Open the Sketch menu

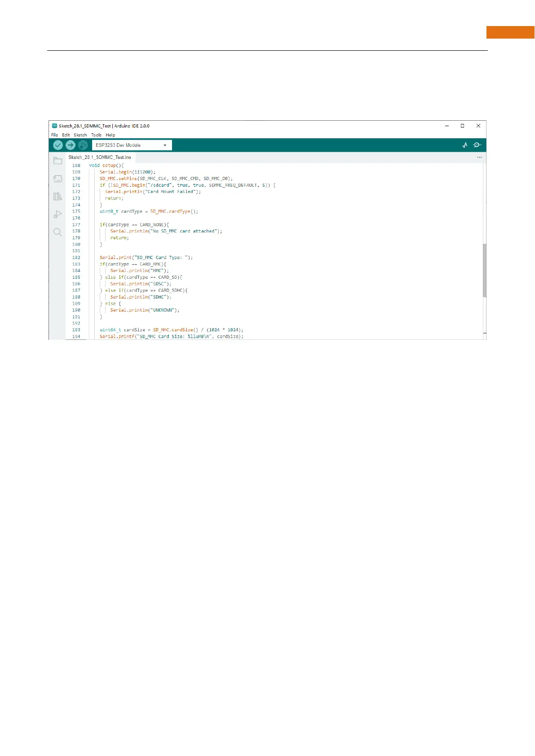(x=80, y=135)
